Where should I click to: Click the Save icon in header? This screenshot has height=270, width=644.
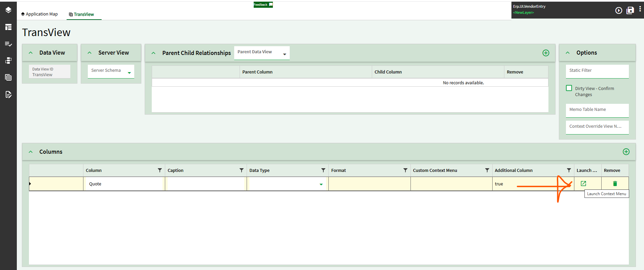(x=630, y=10)
